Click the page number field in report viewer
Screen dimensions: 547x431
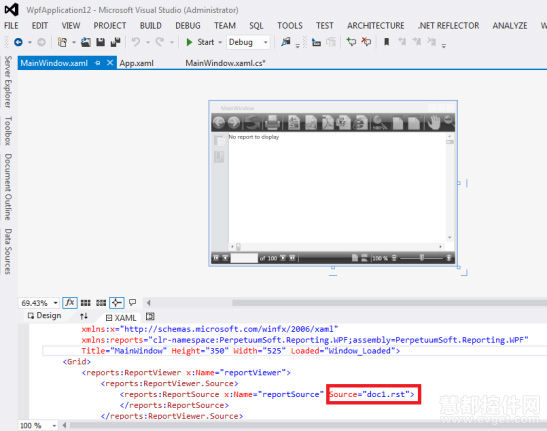(x=244, y=258)
